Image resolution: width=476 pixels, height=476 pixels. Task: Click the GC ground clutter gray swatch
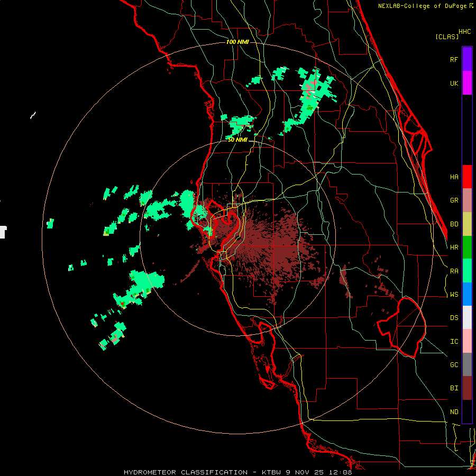(x=467, y=364)
